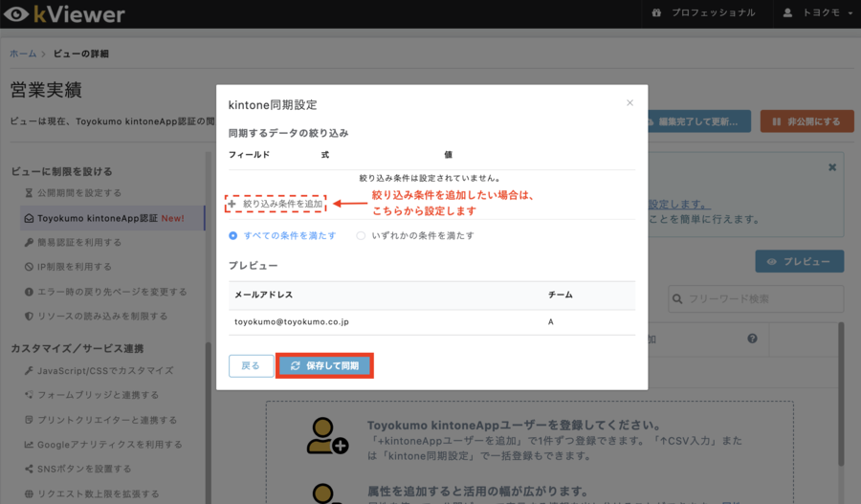Go to ホーム breadcrumb link
Viewport: 861px width, 504px height.
pos(23,54)
